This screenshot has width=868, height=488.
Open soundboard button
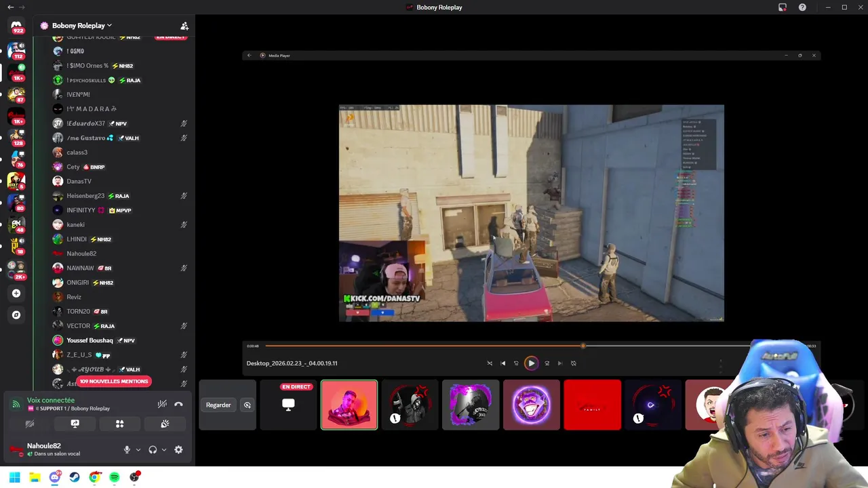click(x=164, y=424)
